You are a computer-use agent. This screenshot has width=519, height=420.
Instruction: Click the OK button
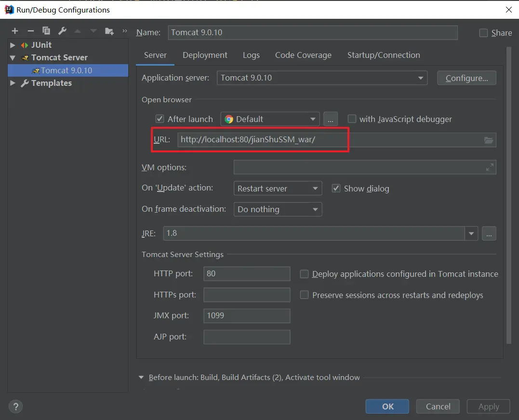(x=387, y=406)
